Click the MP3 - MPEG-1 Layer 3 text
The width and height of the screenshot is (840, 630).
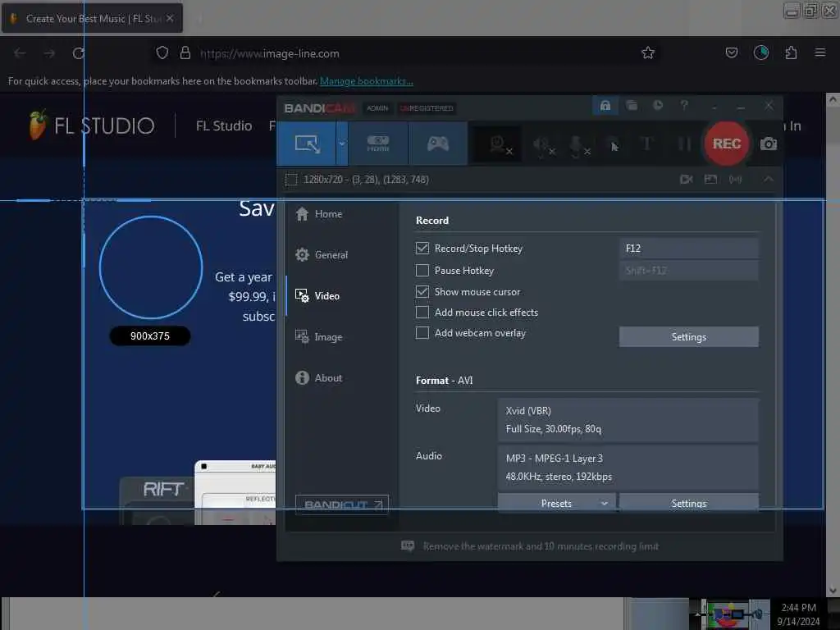[554, 459]
